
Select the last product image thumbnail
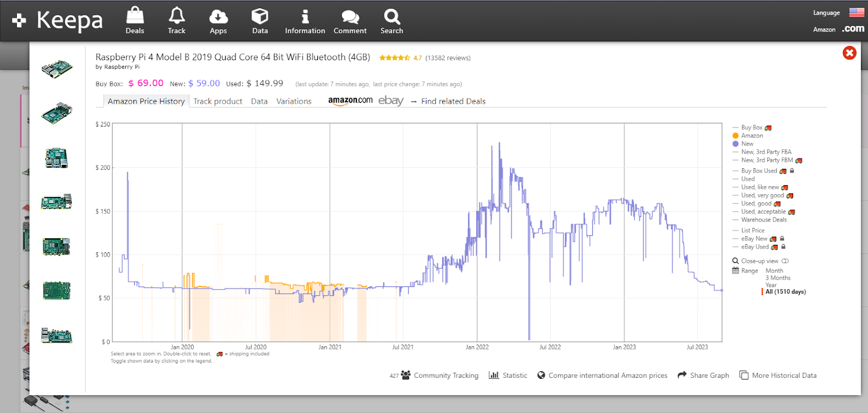tap(57, 335)
